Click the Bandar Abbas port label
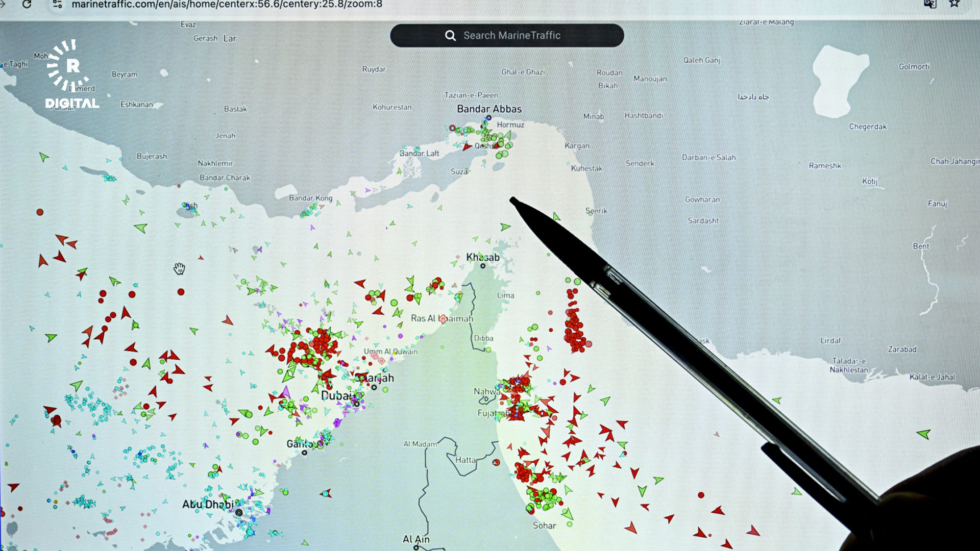This screenshot has width=980, height=551. pyautogui.click(x=489, y=109)
